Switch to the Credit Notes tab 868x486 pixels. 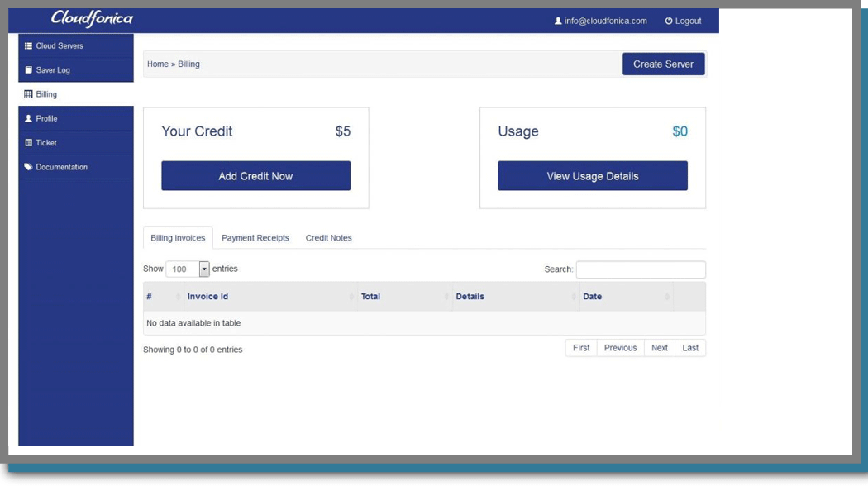(329, 238)
